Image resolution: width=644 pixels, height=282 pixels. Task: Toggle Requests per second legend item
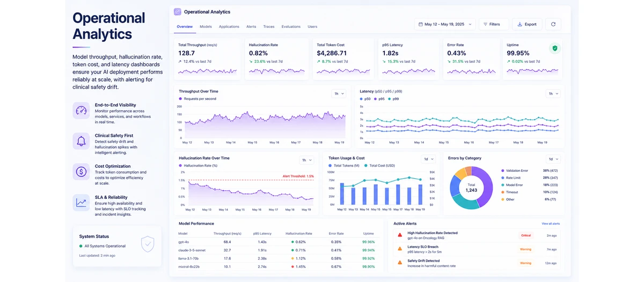198,99
